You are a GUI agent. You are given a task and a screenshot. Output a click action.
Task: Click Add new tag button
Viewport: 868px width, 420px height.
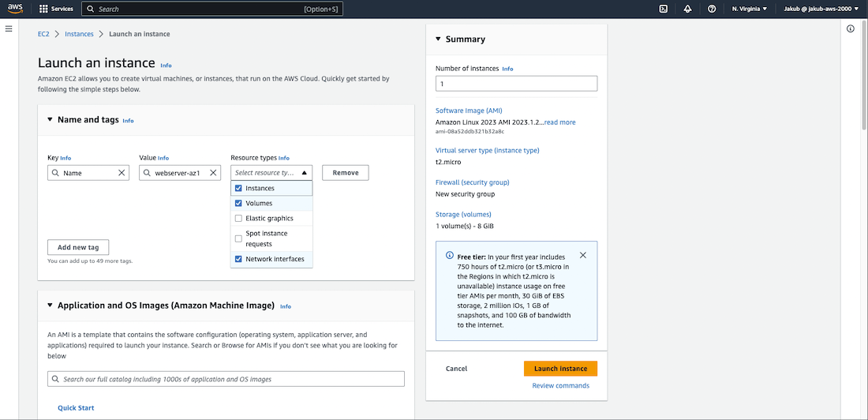click(x=78, y=247)
